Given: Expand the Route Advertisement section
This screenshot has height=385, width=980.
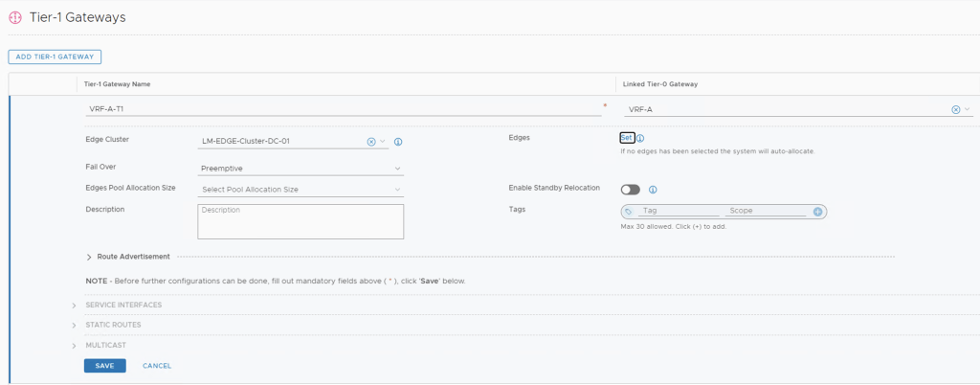Looking at the screenshot, I should click(x=90, y=257).
